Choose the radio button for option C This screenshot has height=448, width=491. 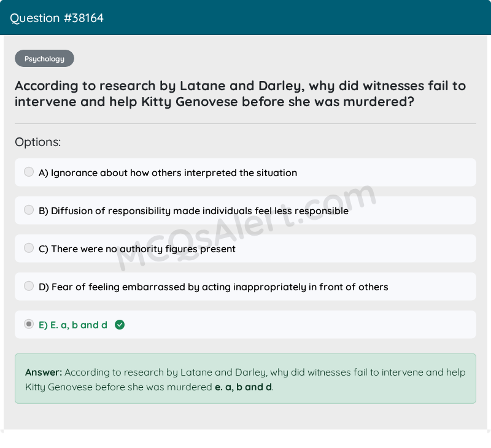29,248
